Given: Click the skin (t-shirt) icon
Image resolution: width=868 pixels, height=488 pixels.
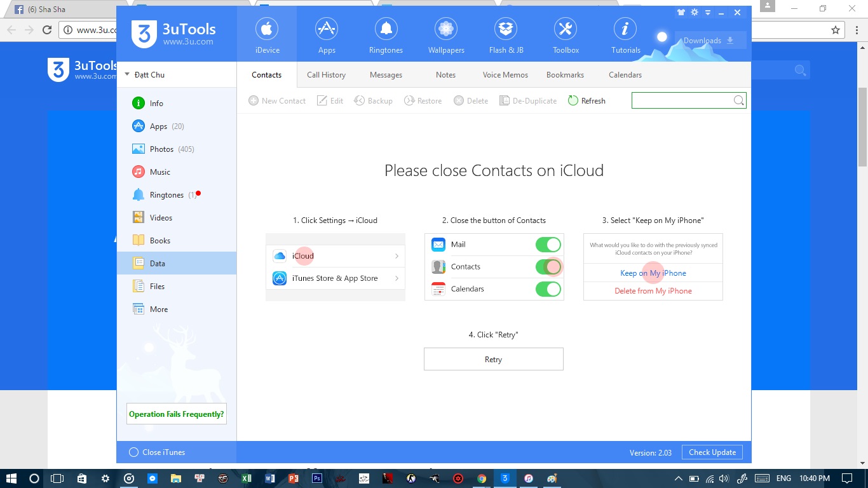Looking at the screenshot, I should 681,12.
